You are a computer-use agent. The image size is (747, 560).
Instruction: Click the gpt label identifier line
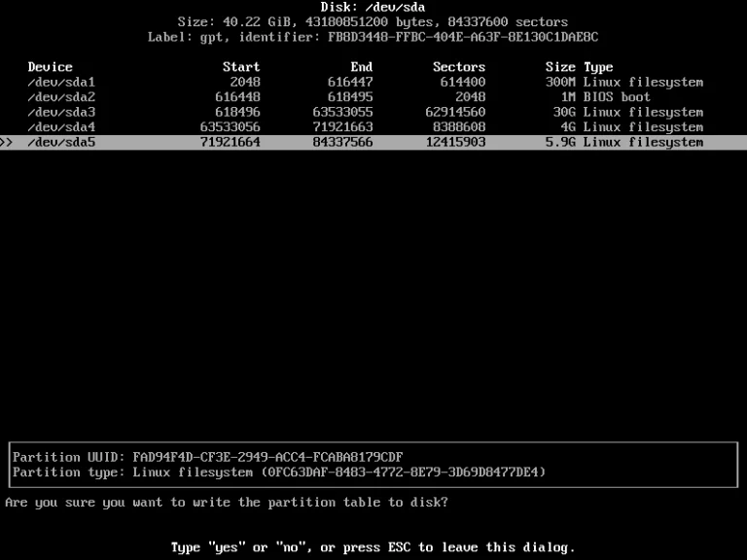tap(373, 37)
